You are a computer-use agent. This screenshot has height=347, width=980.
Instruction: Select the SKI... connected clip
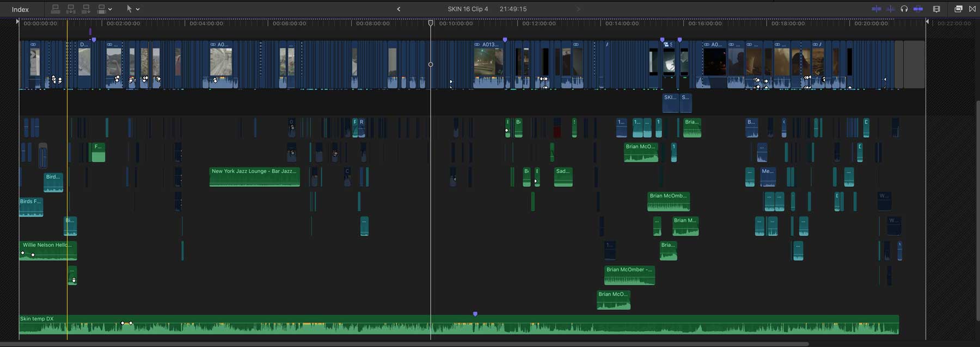[670, 103]
